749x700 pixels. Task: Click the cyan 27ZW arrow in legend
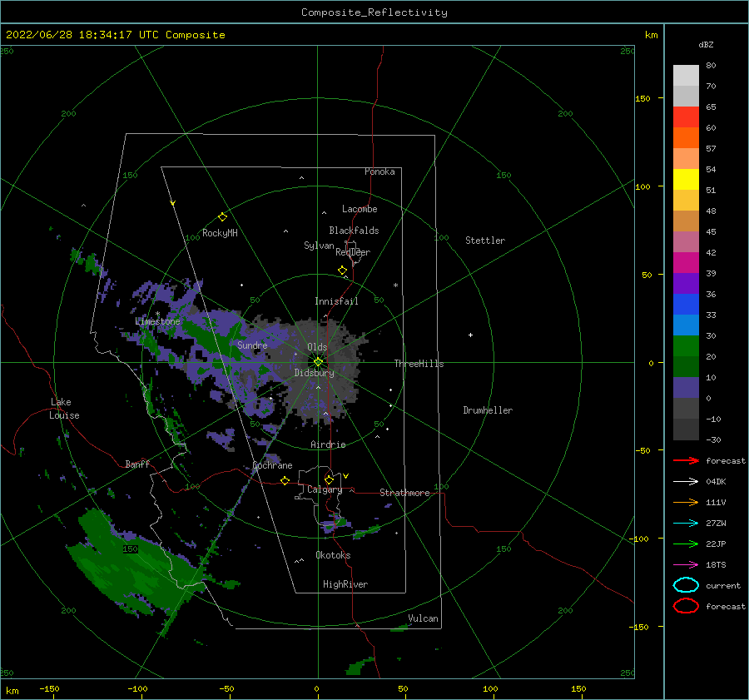tap(686, 524)
